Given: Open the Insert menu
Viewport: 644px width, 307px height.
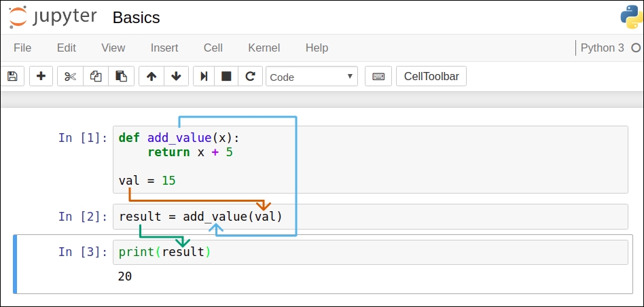Looking at the screenshot, I should (164, 48).
